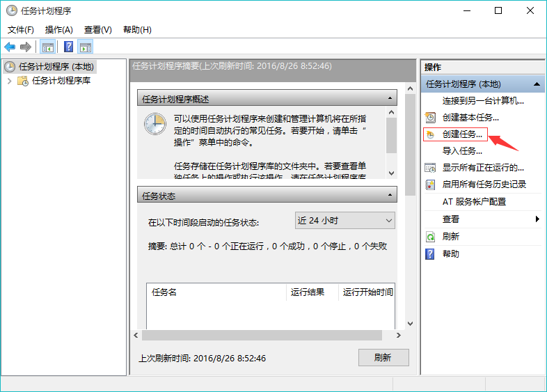This screenshot has width=547, height=392.
Task: Toggle the console tree toolbar icon
Action: [48, 47]
